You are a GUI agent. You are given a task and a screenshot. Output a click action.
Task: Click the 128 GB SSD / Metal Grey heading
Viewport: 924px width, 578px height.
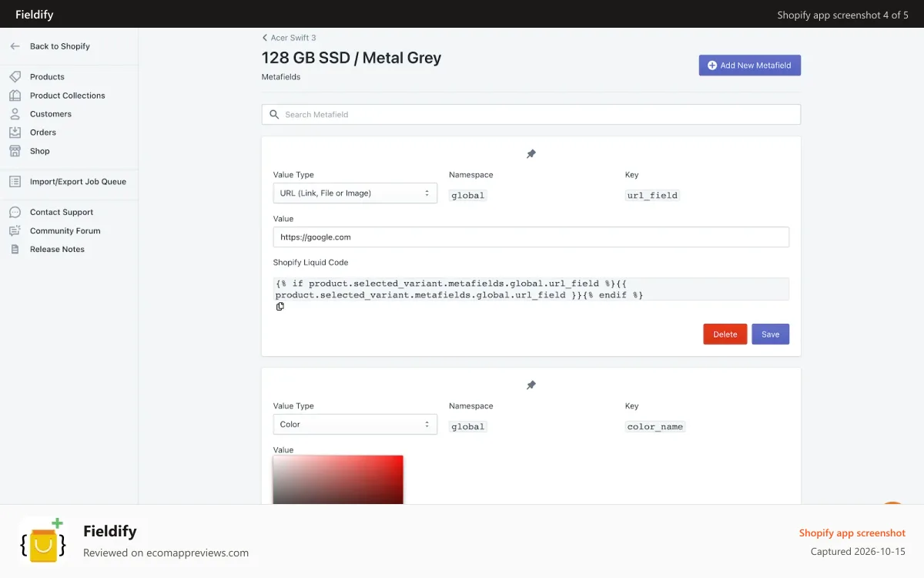(x=351, y=58)
